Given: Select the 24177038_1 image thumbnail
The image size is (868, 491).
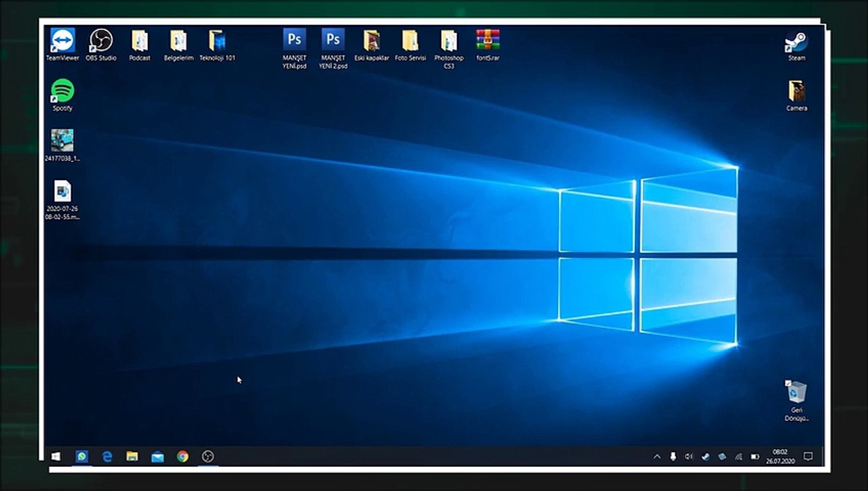Looking at the screenshot, I should coord(62,145).
